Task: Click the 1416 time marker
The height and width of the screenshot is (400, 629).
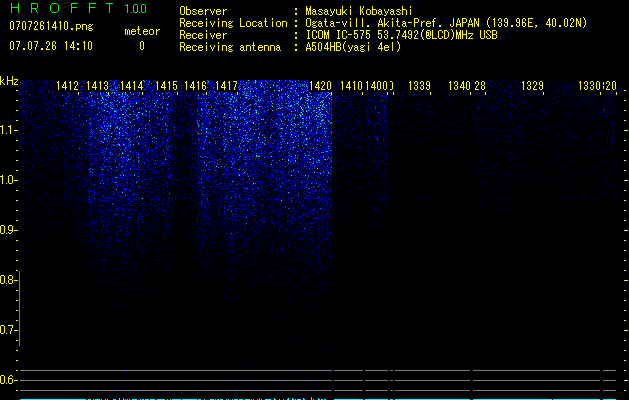Action: tap(195, 86)
